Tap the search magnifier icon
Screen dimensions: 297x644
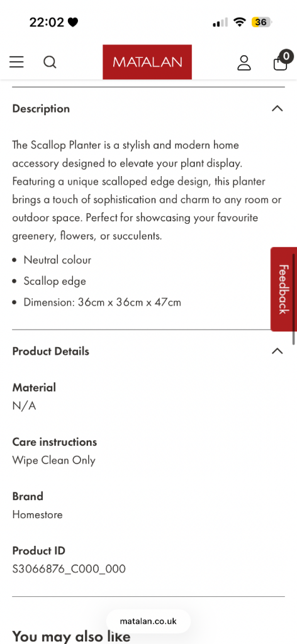pyautogui.click(x=50, y=62)
